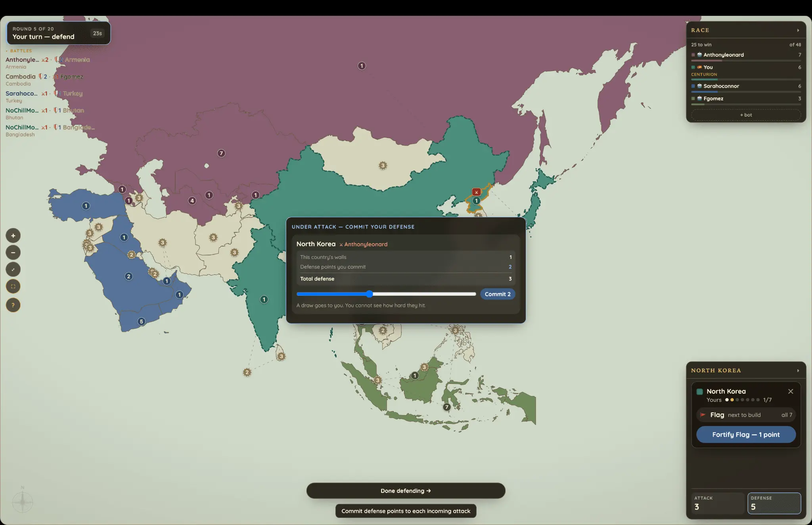Image resolution: width=812 pixels, height=525 pixels.
Task: Select the 4 marker in Uzbekistan
Action: pos(192,201)
